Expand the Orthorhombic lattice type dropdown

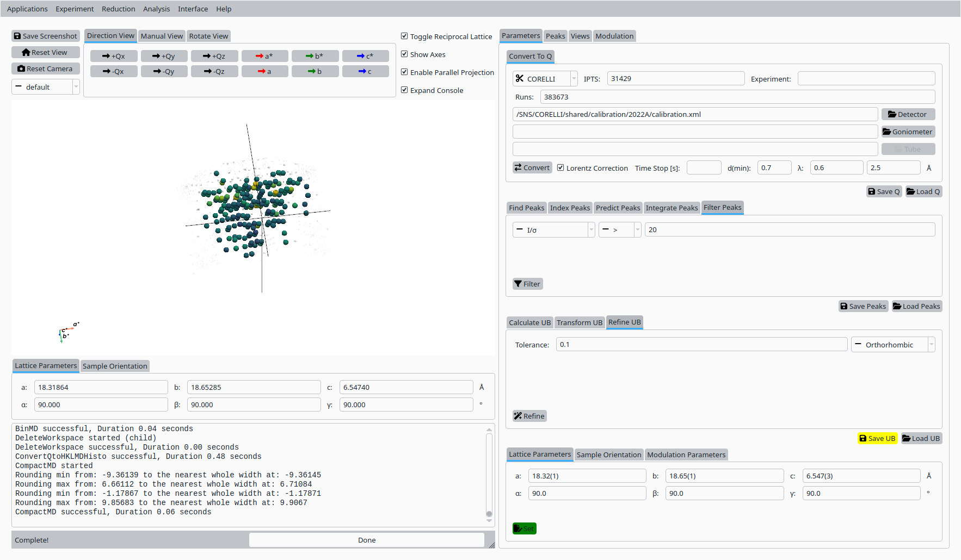(x=893, y=345)
